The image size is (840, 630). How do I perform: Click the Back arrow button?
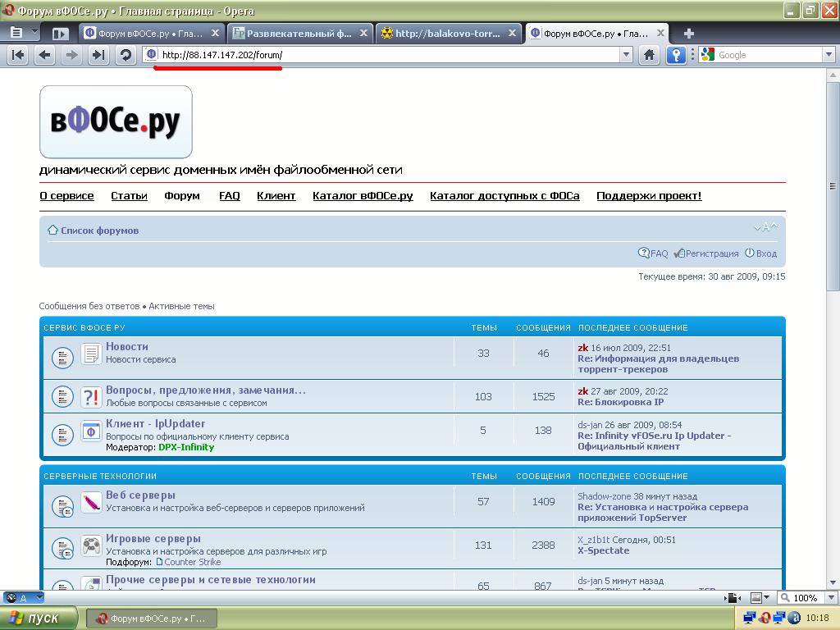(45, 55)
